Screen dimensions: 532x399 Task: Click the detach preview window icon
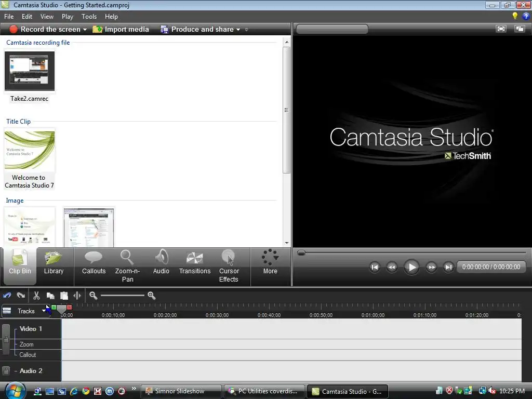[520, 29]
